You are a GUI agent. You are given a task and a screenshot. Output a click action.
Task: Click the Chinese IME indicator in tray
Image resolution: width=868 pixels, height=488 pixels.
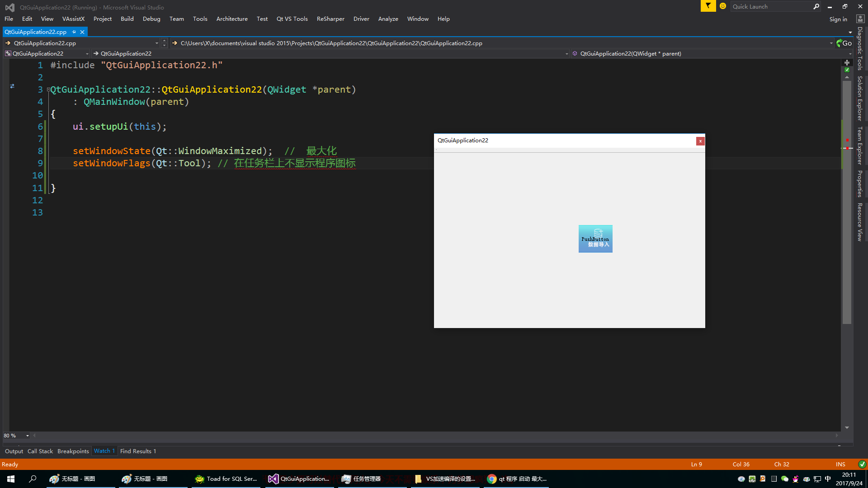[828, 479]
